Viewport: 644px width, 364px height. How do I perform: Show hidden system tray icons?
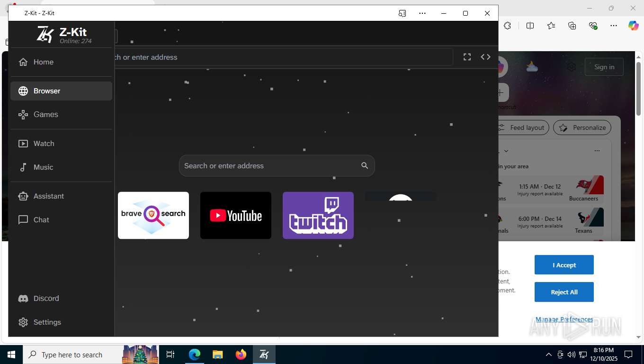point(549,355)
